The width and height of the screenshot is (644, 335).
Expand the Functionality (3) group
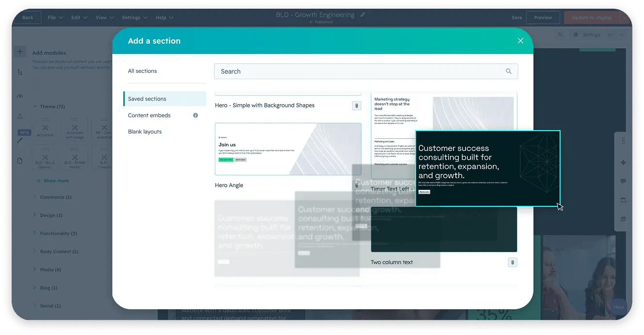tap(55, 234)
